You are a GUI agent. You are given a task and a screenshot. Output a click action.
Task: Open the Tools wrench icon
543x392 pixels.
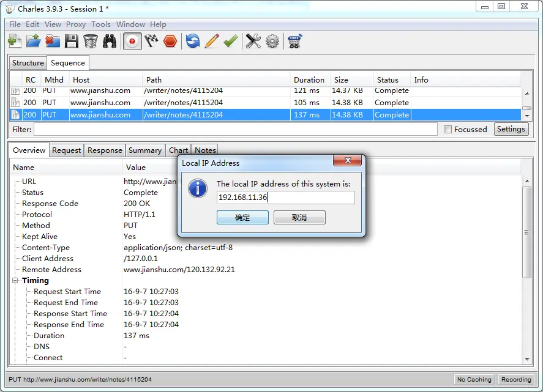point(253,41)
